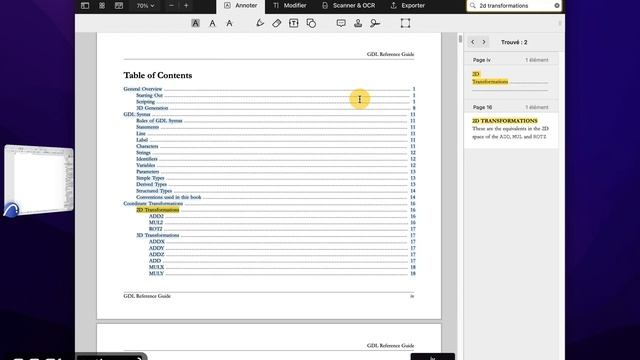The image size is (640, 360).
Task: Open the Simple Types TOC entry
Action: (x=150, y=178)
